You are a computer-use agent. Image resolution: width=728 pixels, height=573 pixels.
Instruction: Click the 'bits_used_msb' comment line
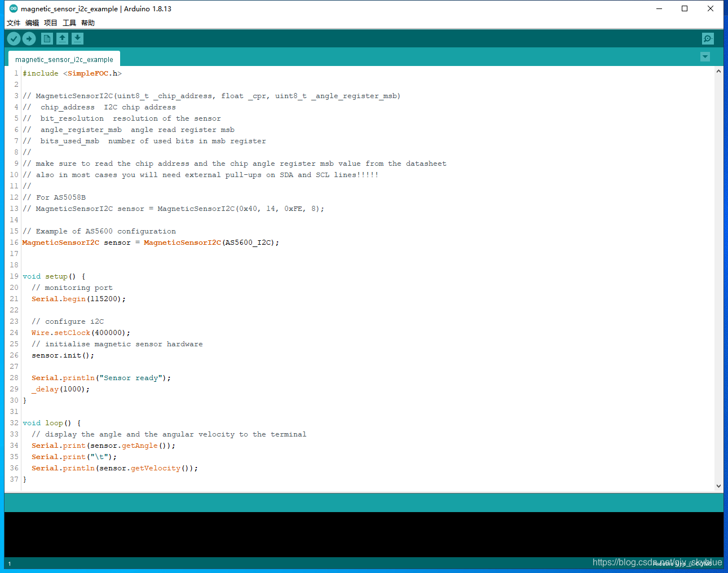[144, 141]
